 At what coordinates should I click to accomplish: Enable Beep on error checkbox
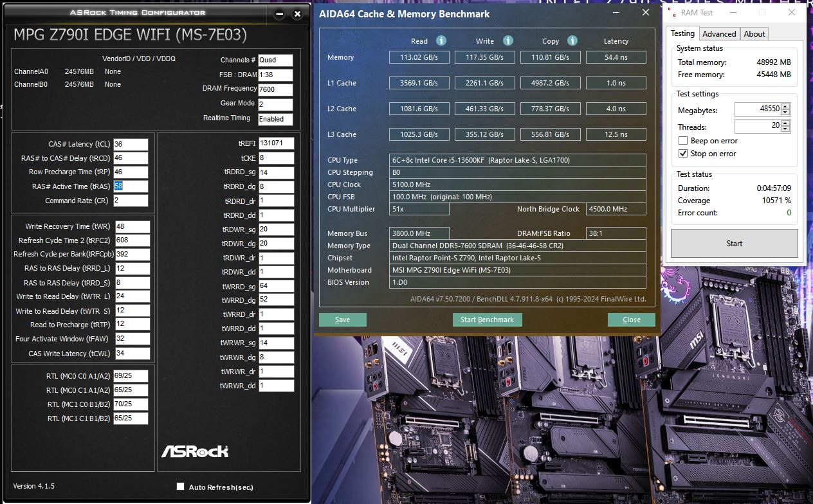[x=683, y=141]
